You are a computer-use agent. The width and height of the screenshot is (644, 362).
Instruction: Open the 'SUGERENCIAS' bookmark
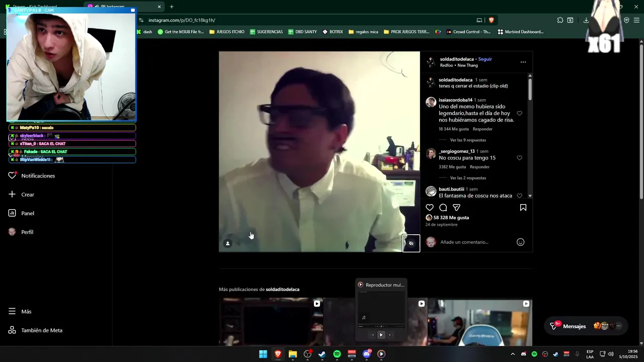(x=266, y=32)
